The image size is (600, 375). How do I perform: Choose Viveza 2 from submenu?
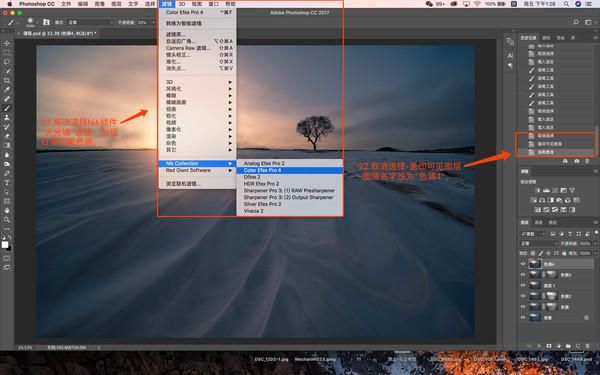point(290,211)
